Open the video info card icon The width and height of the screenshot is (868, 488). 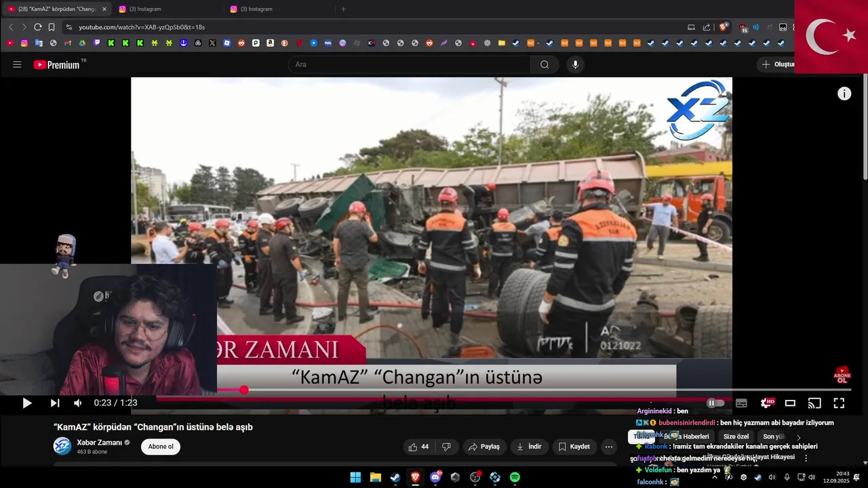click(844, 94)
